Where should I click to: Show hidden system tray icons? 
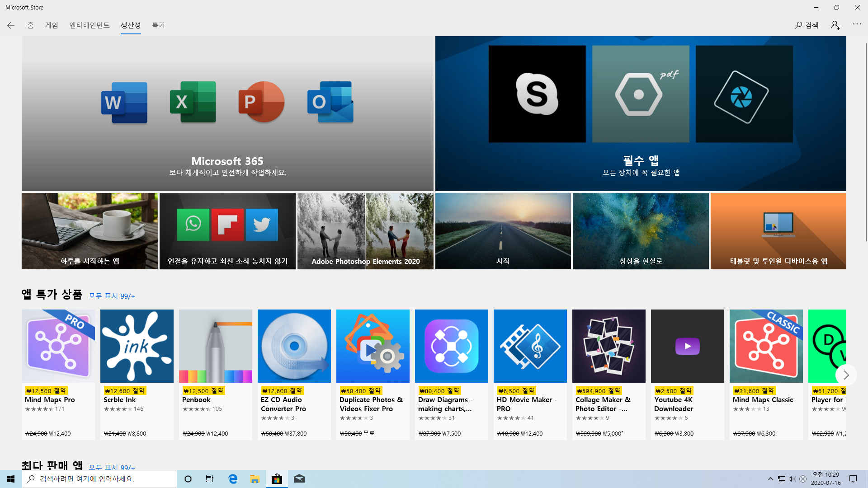pyautogui.click(x=770, y=479)
